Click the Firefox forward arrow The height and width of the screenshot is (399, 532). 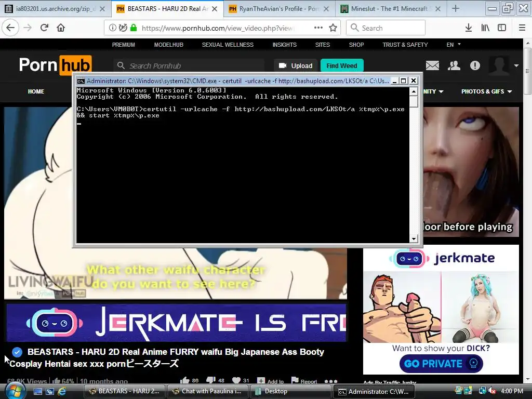(x=28, y=28)
